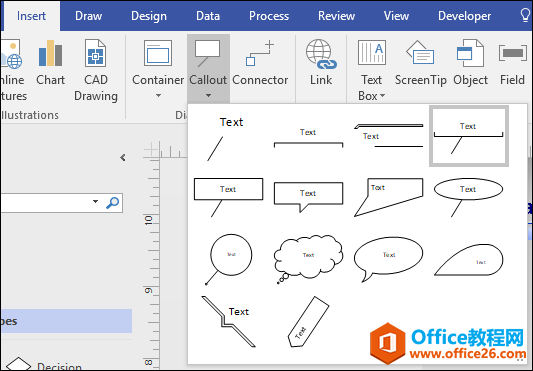Open the Review tab
The image size is (533, 371).
336,16
